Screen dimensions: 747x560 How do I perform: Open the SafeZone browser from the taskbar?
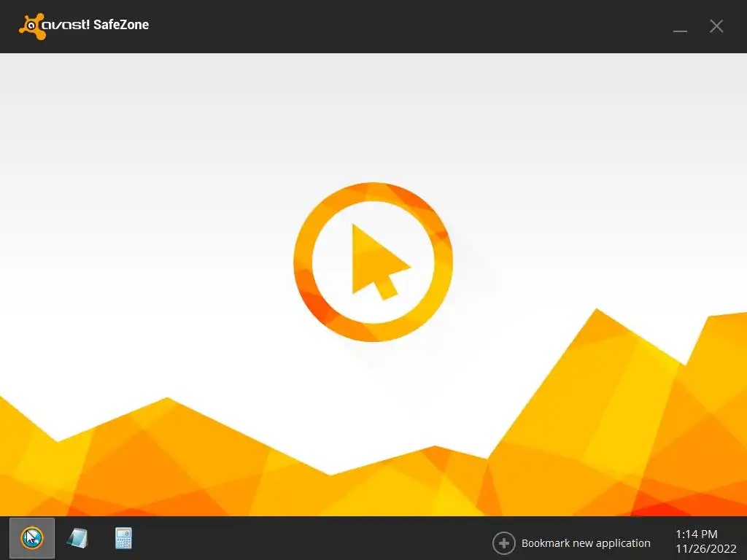(32, 538)
